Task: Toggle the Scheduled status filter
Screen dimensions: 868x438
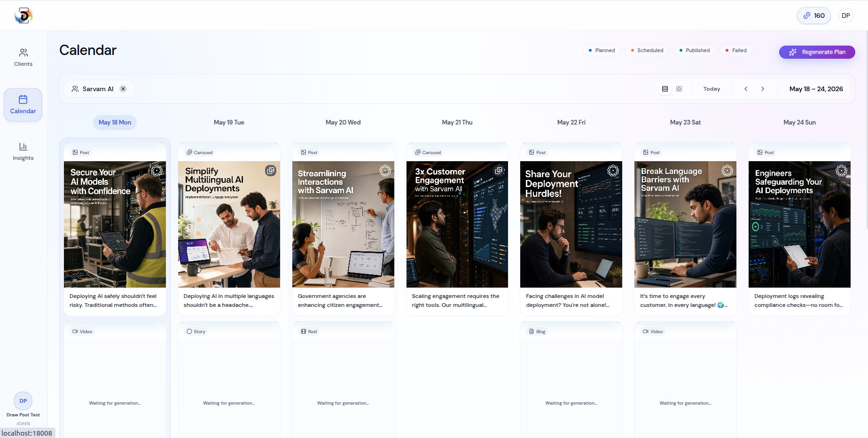Action: 648,50
